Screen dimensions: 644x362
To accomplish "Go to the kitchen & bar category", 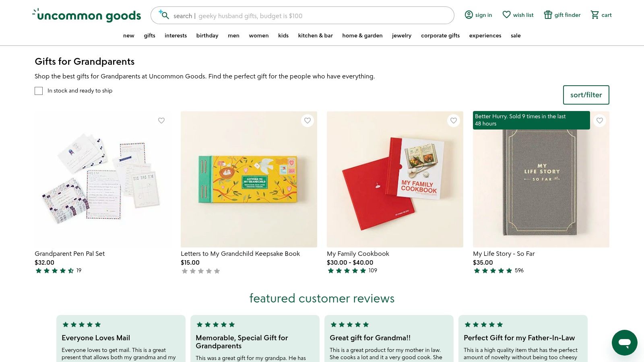I will click(x=315, y=35).
